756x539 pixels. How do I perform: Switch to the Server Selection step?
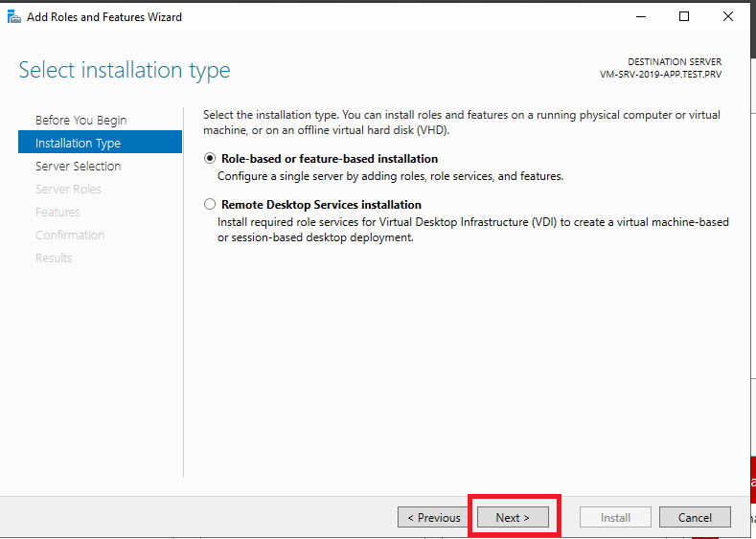tap(79, 167)
